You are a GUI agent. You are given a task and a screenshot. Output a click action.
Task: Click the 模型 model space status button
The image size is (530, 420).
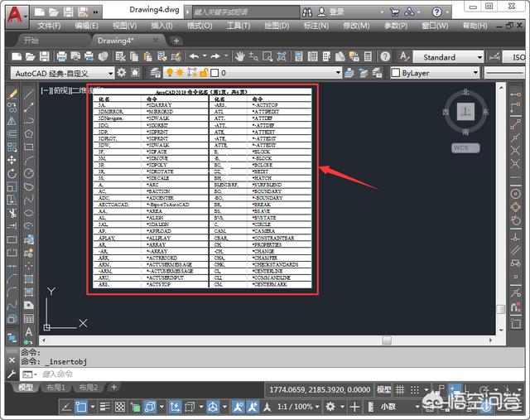[x=383, y=390]
